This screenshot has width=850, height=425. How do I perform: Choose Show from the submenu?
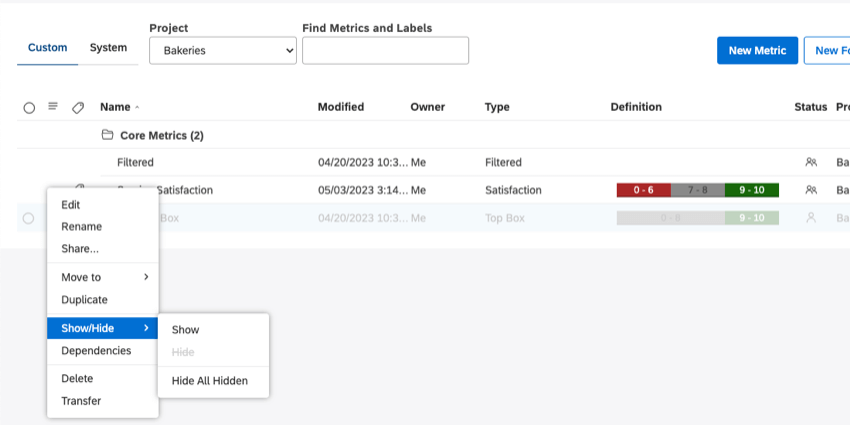coord(185,330)
